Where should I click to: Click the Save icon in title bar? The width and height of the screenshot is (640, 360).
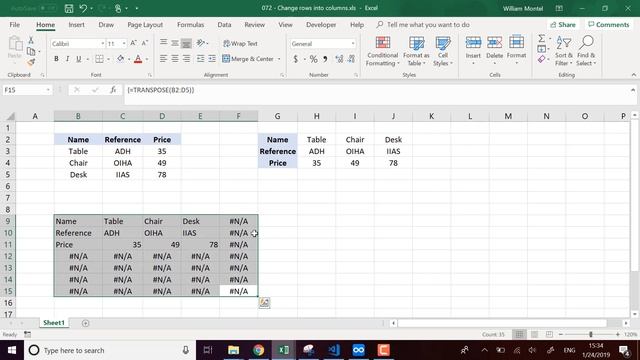69,8
